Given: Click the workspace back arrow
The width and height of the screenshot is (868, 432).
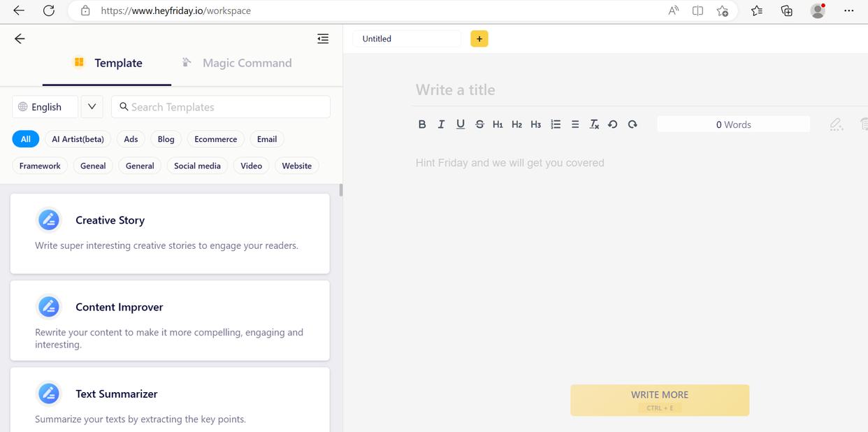Looking at the screenshot, I should click(20, 38).
